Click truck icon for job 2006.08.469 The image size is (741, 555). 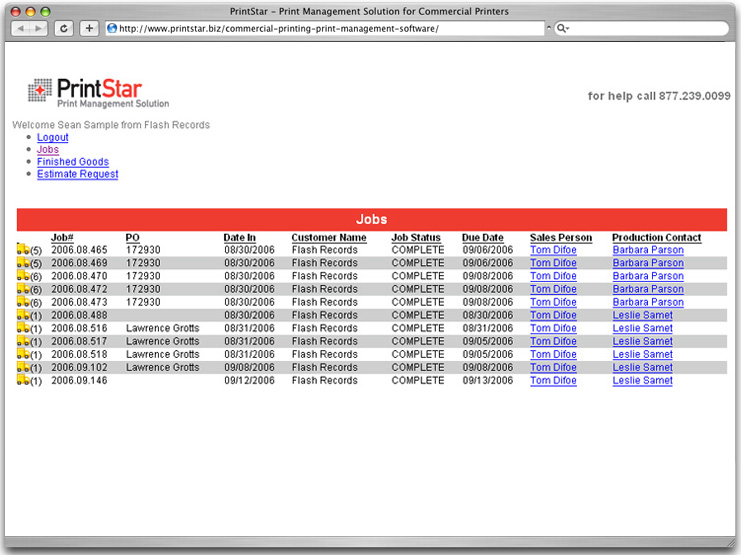[23, 262]
